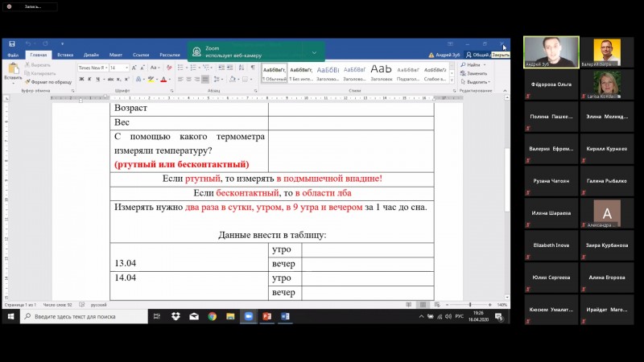The image size is (644, 362).
Task: Switch to Макет tab
Action: coord(115,55)
